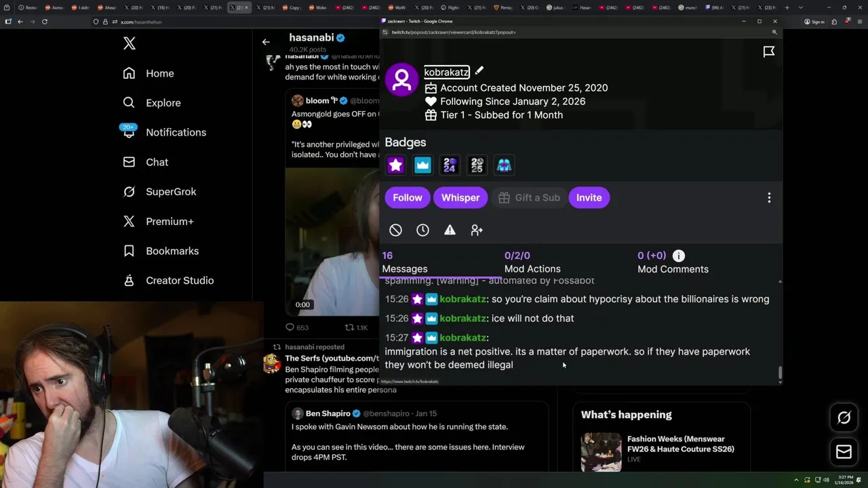868x488 pixels.
Task: Open the tab list dropdown arrow
Action: [801, 7]
